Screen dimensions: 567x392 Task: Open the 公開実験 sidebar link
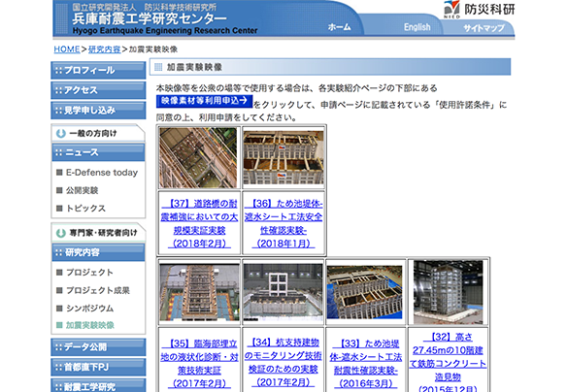[82, 190]
